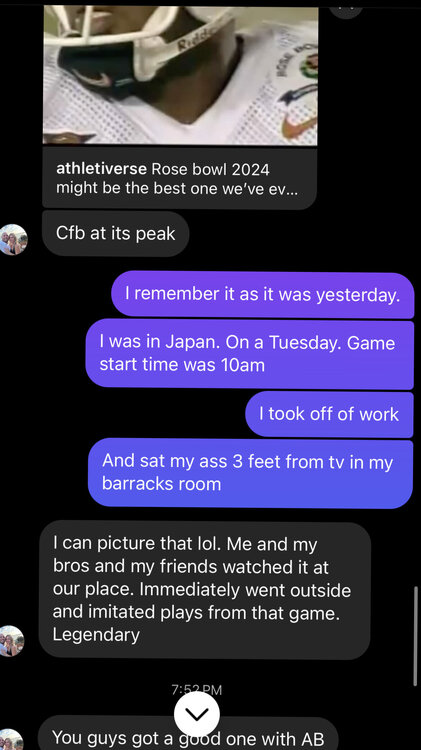
Task: Open the athletiverse username on the shared post
Action: 102,169
